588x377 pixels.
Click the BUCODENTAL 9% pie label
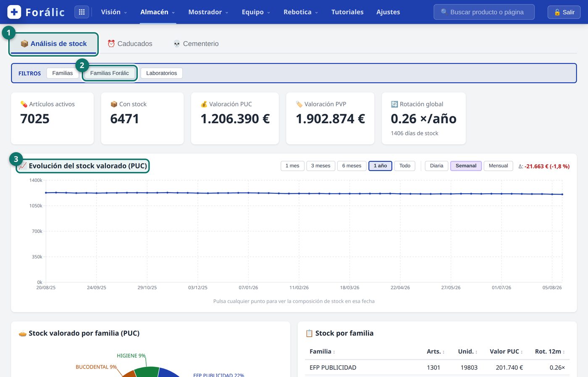tap(96, 367)
